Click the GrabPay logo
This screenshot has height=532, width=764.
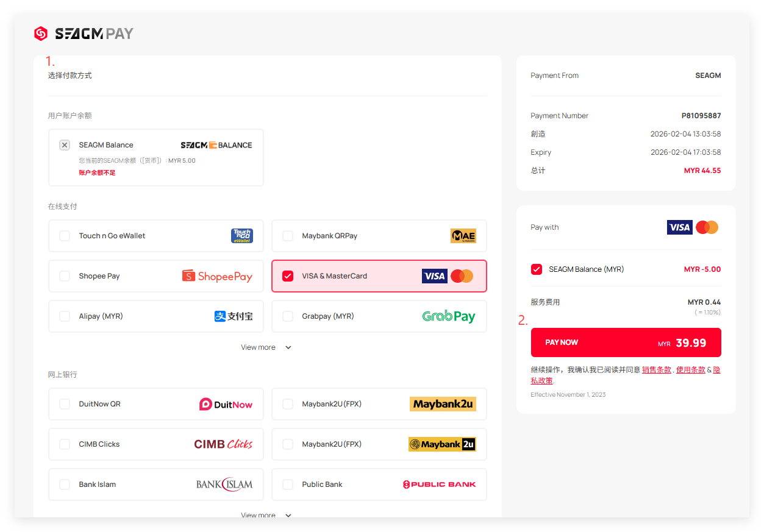click(x=448, y=316)
